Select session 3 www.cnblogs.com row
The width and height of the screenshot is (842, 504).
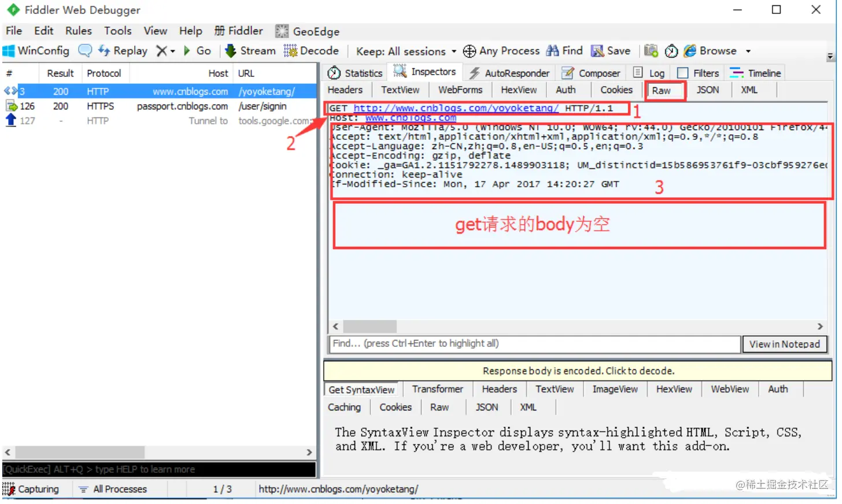(x=160, y=91)
